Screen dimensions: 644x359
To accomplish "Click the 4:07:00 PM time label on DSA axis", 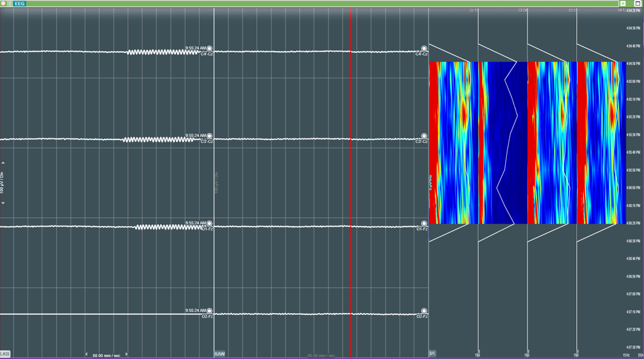I will pyautogui.click(x=633, y=294).
